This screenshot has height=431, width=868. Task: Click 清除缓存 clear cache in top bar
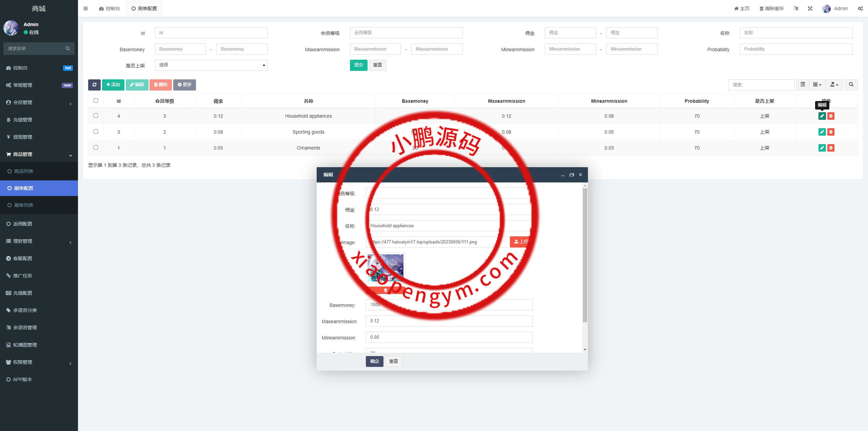point(771,8)
